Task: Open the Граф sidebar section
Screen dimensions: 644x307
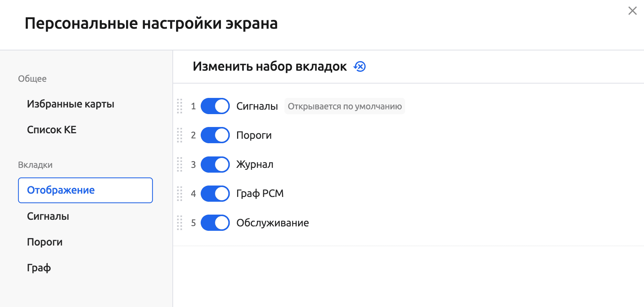Action: [x=39, y=268]
